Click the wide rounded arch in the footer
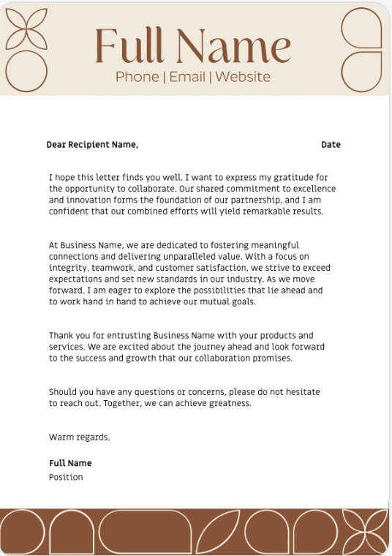Image resolution: width=392 pixels, height=556 pixels. click(x=146, y=532)
